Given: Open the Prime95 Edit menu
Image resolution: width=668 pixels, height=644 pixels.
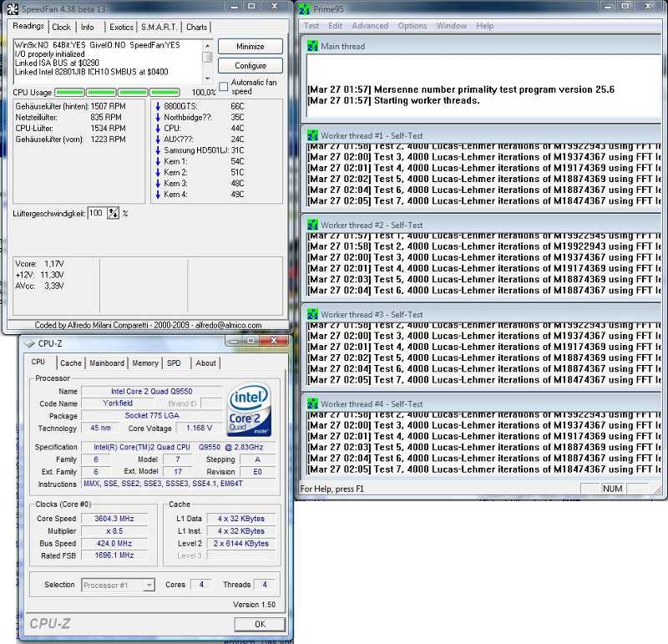Looking at the screenshot, I should [336, 26].
